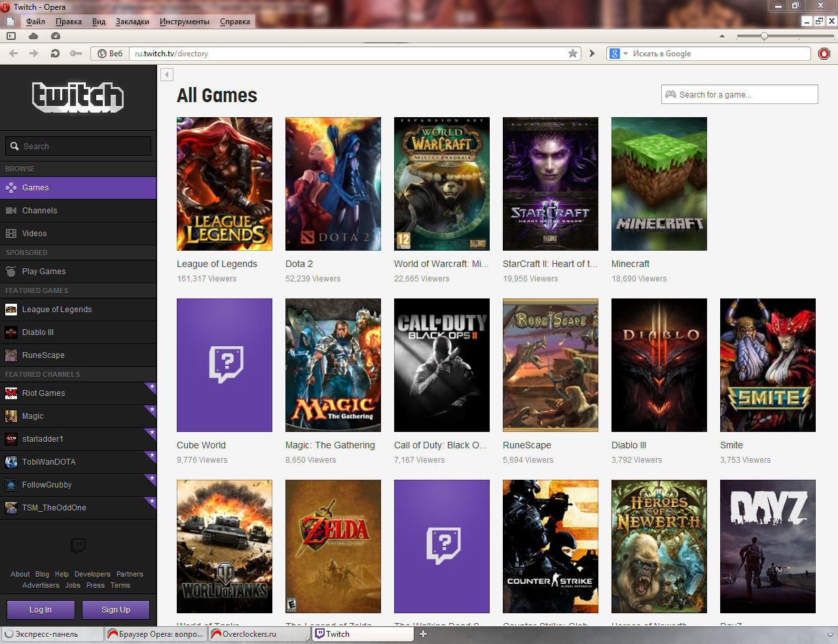Screen dimensions: 838x644
Task: Click the page icon beside the Файл menu
Action: click(x=10, y=22)
